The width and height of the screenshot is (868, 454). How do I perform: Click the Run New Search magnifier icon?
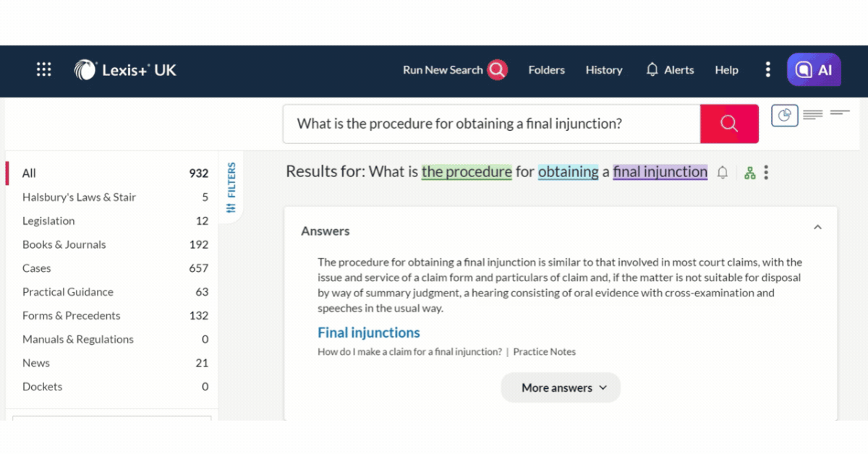497,70
